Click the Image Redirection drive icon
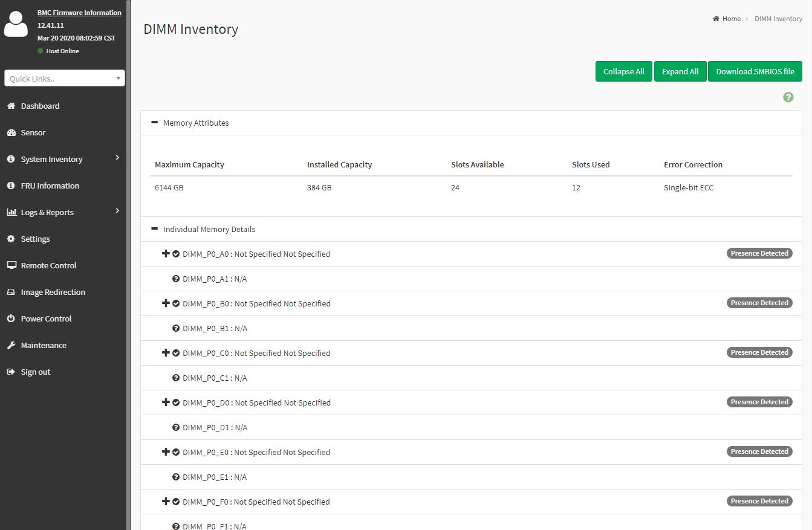 pos(11,292)
